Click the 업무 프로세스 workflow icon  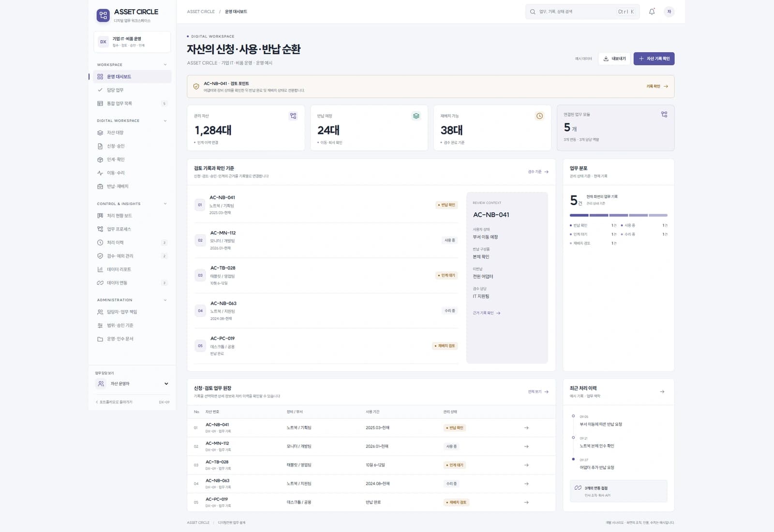[x=100, y=229]
